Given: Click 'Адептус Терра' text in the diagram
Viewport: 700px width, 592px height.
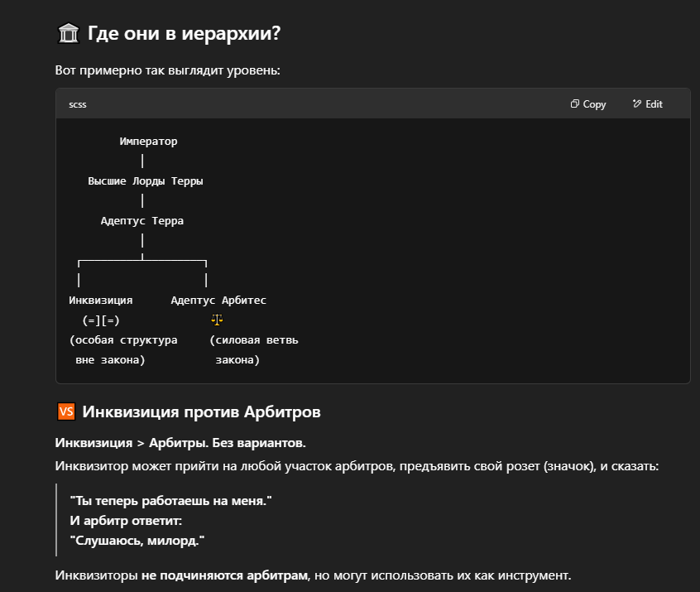Looking at the screenshot, I should [142, 221].
